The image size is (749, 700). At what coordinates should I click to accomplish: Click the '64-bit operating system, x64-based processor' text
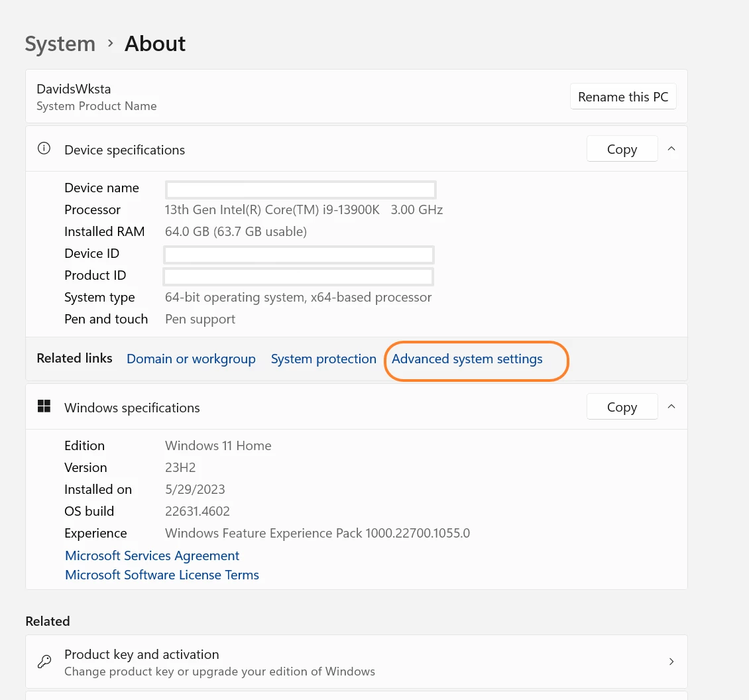(298, 297)
